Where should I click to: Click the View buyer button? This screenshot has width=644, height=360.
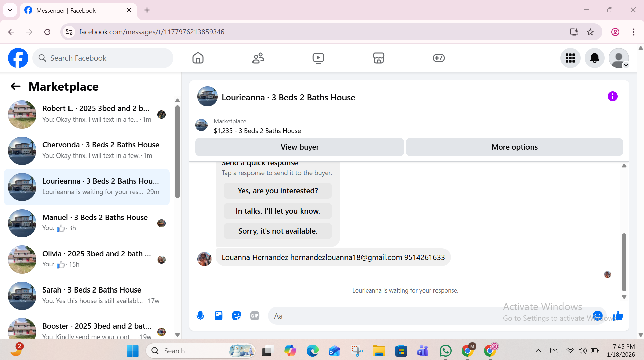pos(300,147)
